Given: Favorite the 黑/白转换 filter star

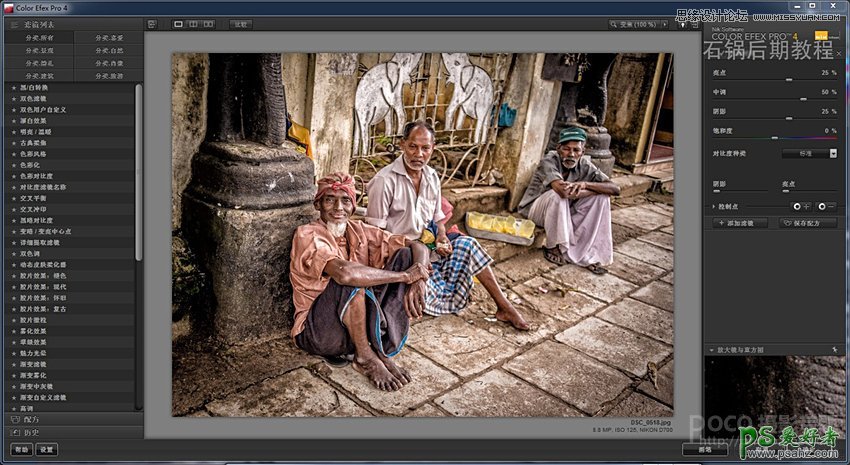Looking at the screenshot, I should click(14, 88).
